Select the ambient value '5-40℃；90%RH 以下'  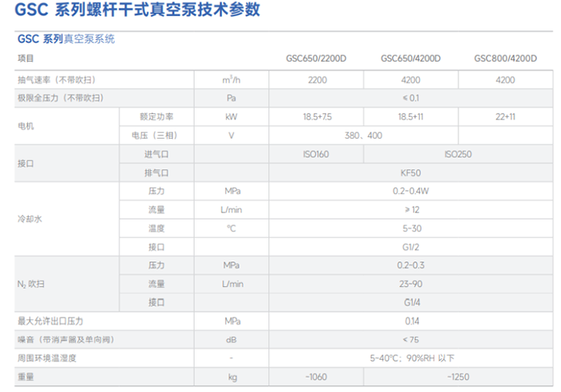click(x=412, y=358)
